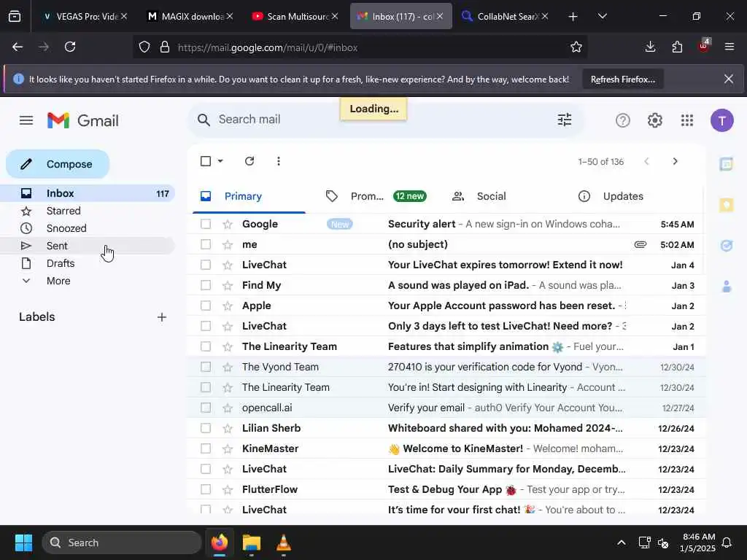747x560 pixels.
Task: Select the opencall.ai email checkbox
Action: pos(206,408)
